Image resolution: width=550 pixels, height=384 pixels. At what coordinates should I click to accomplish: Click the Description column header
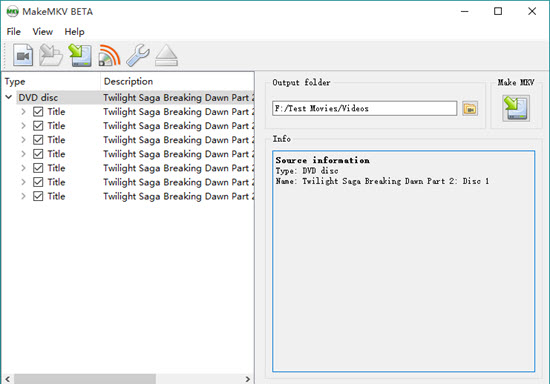pos(177,81)
